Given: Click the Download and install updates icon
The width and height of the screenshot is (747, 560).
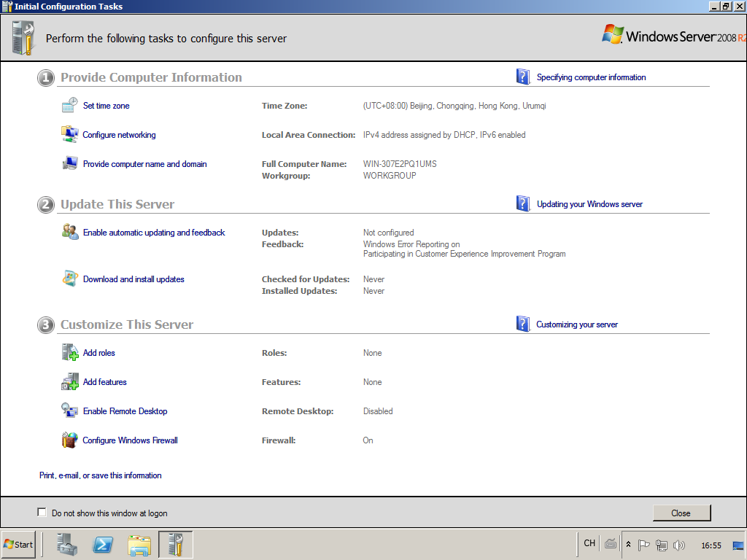Looking at the screenshot, I should click(x=70, y=279).
